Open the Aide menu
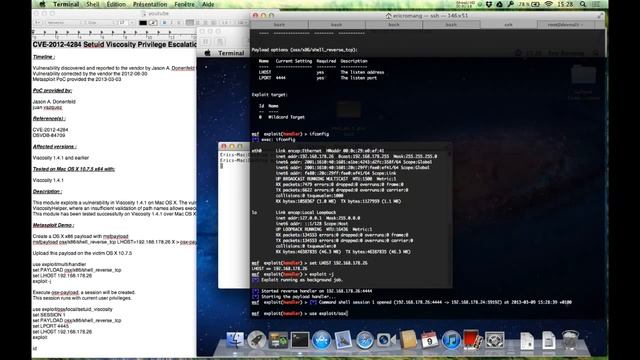The image size is (640, 360). [x=208, y=4]
